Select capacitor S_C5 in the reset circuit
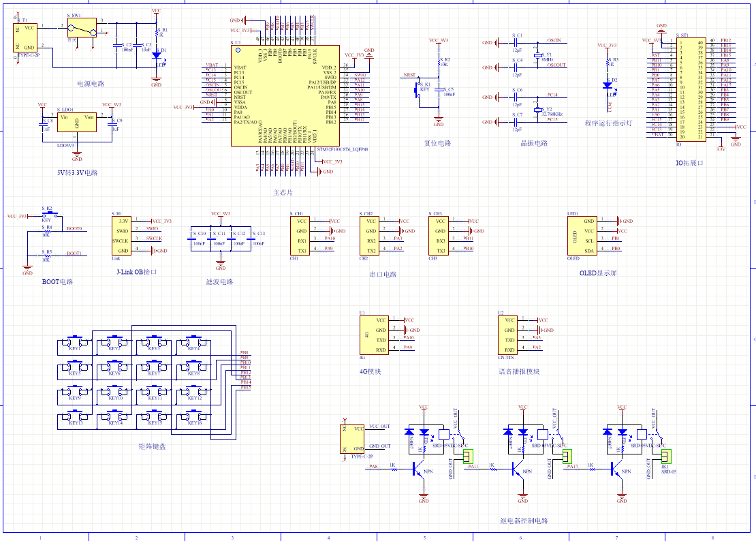This screenshot has width=756, height=541. tap(439, 90)
